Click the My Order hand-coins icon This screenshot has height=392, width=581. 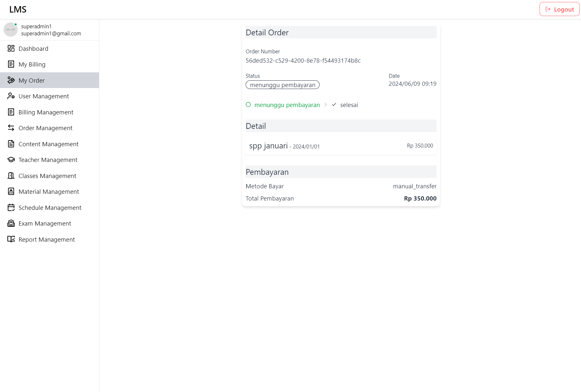[11, 80]
